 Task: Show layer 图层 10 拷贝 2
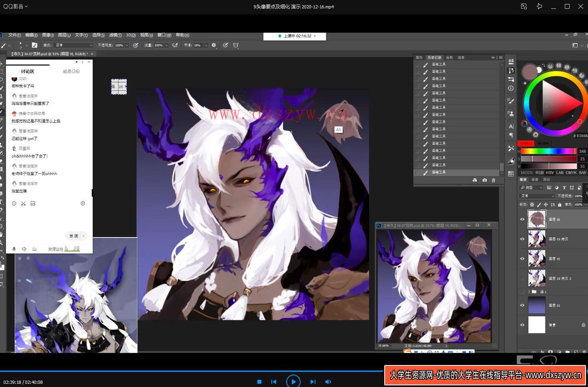(522, 278)
